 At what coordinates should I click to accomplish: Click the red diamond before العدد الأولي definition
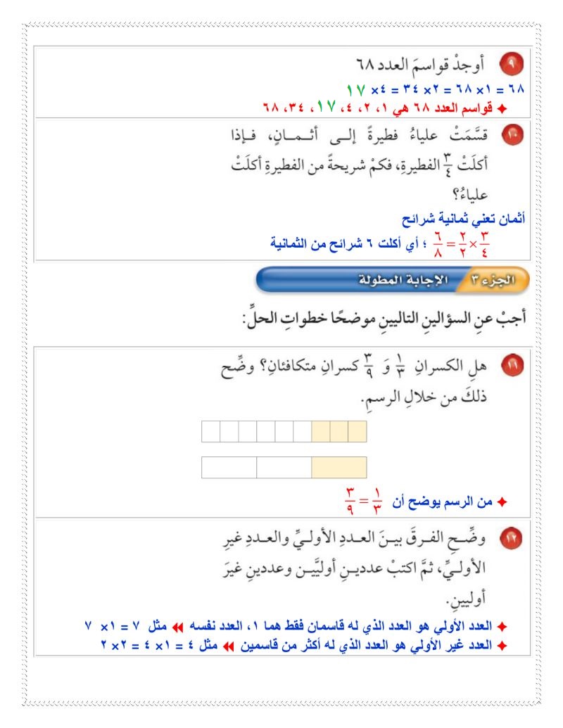tap(502, 627)
